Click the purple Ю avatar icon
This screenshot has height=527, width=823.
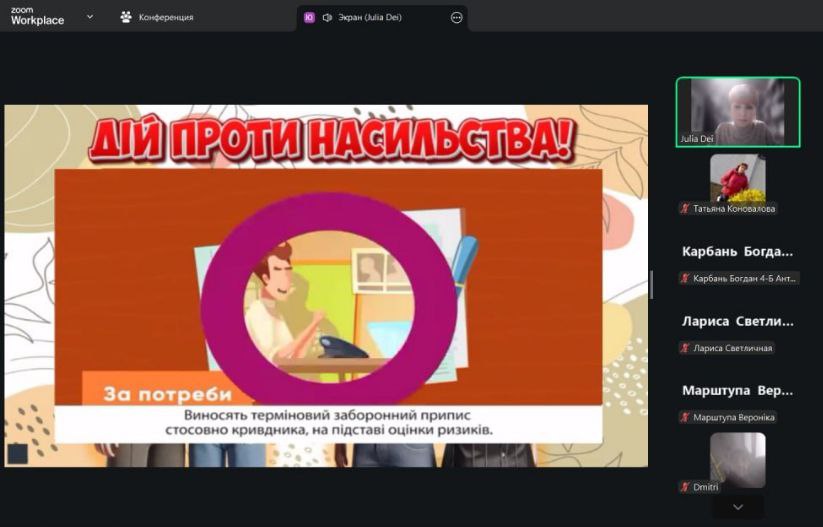[x=309, y=17]
